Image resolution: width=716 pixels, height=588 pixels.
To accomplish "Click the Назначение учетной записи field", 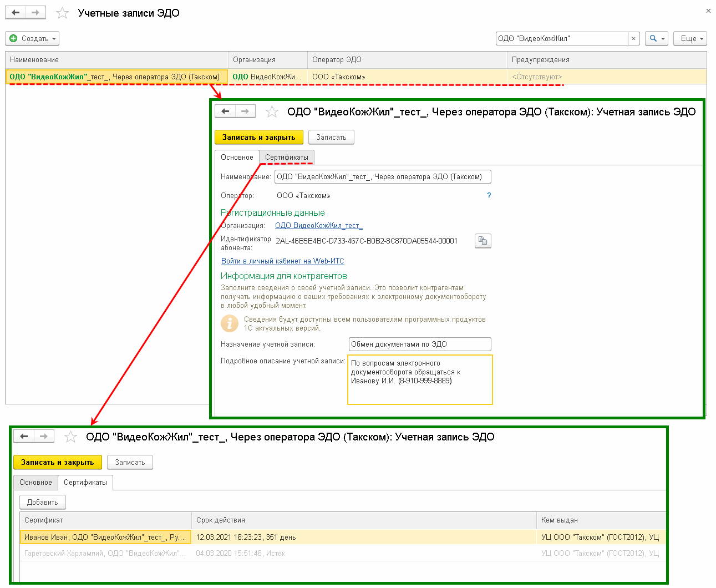I will [420, 344].
